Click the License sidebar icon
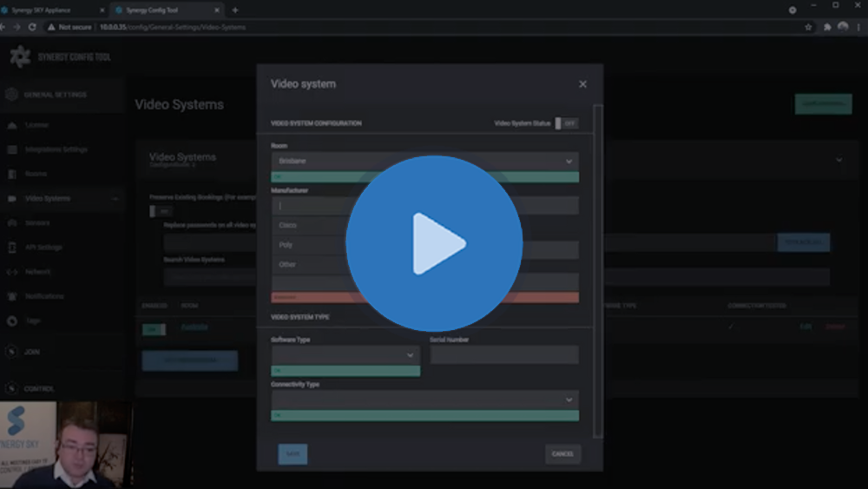The width and height of the screenshot is (868, 489). pos(12,125)
